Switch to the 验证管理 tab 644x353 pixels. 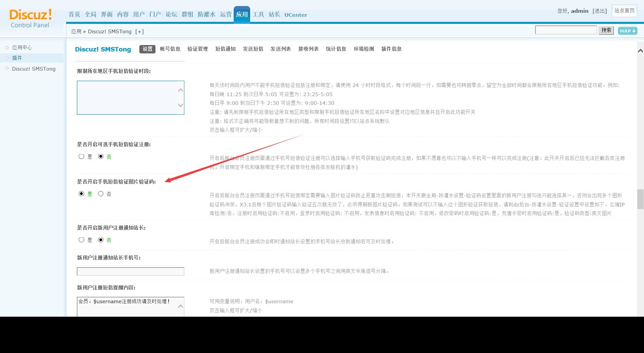coord(197,49)
